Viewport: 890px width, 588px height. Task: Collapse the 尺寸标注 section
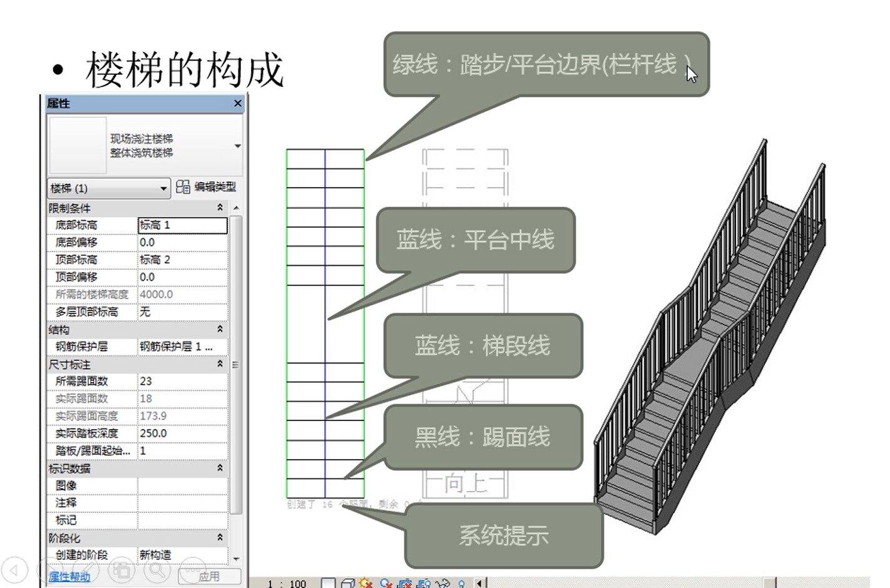[x=220, y=364]
